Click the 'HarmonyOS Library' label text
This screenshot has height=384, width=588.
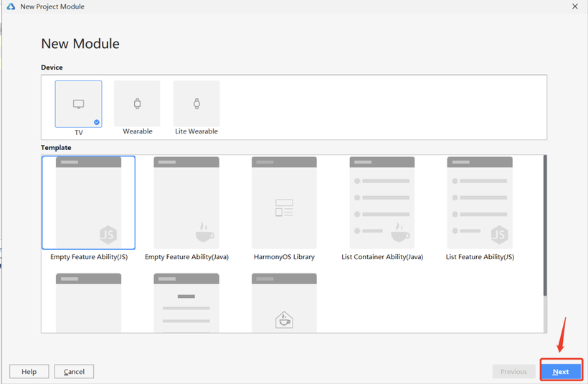(284, 257)
